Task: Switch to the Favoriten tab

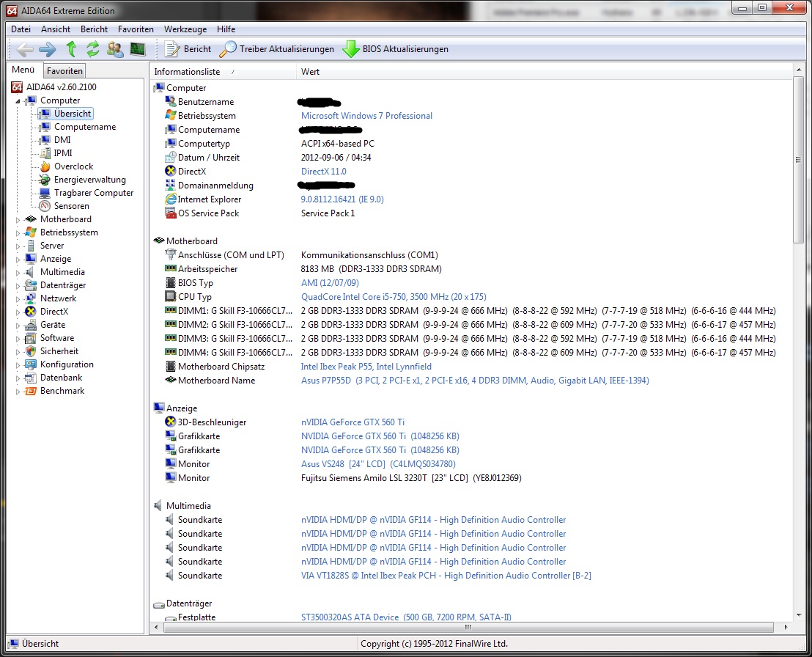Action: tap(64, 70)
